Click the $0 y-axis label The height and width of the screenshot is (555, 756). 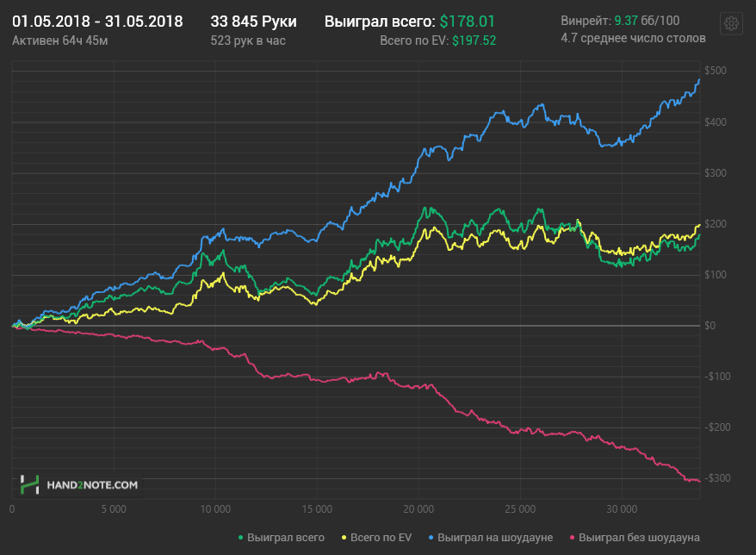710,325
